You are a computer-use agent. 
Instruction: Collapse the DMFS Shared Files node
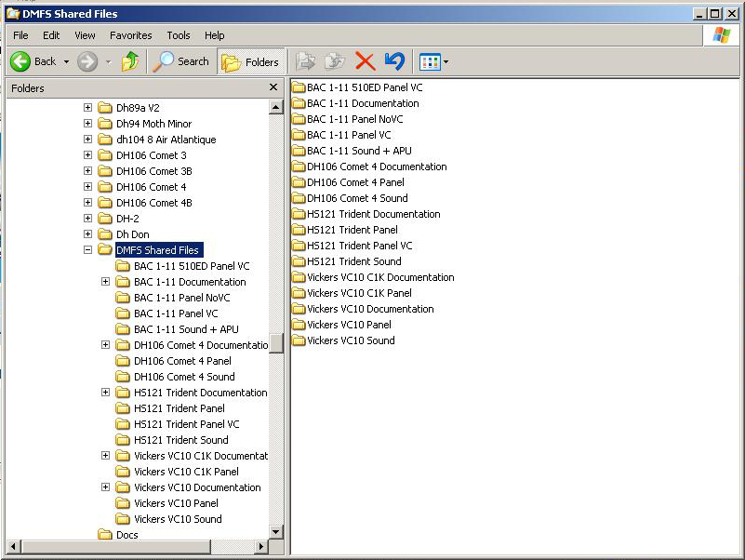click(88, 249)
